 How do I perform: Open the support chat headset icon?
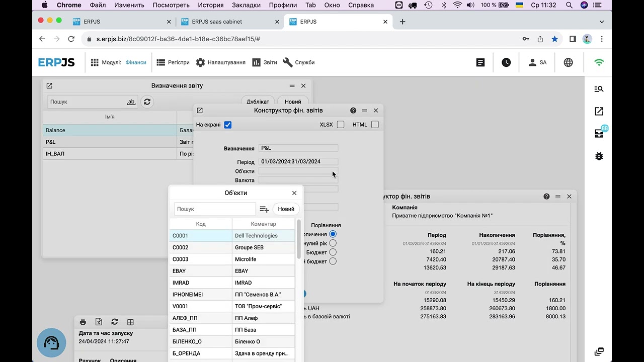[x=51, y=343]
